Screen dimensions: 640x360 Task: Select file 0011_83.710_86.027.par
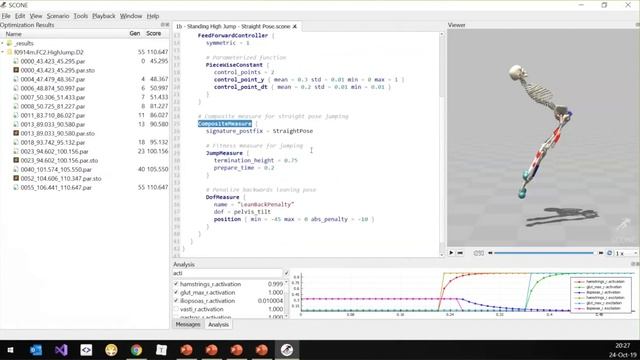coord(53,115)
